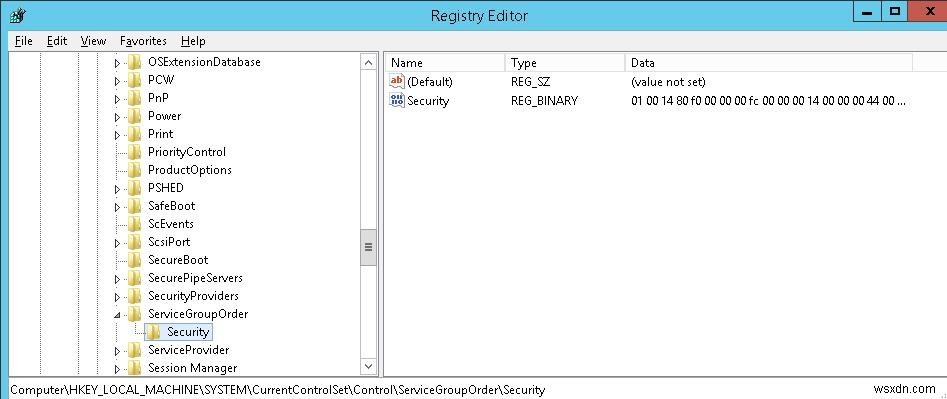This screenshot has width=947, height=399.
Task: Minimize the Registry Editor window
Action: coord(868,10)
